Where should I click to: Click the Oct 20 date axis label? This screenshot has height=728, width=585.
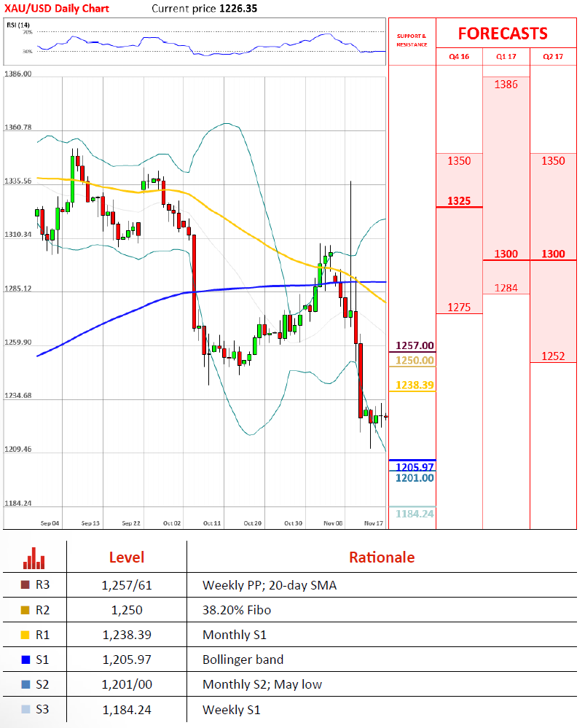(253, 523)
